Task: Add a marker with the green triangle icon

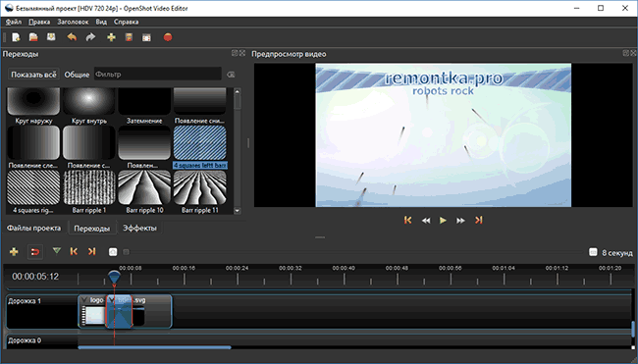Action: point(57,251)
